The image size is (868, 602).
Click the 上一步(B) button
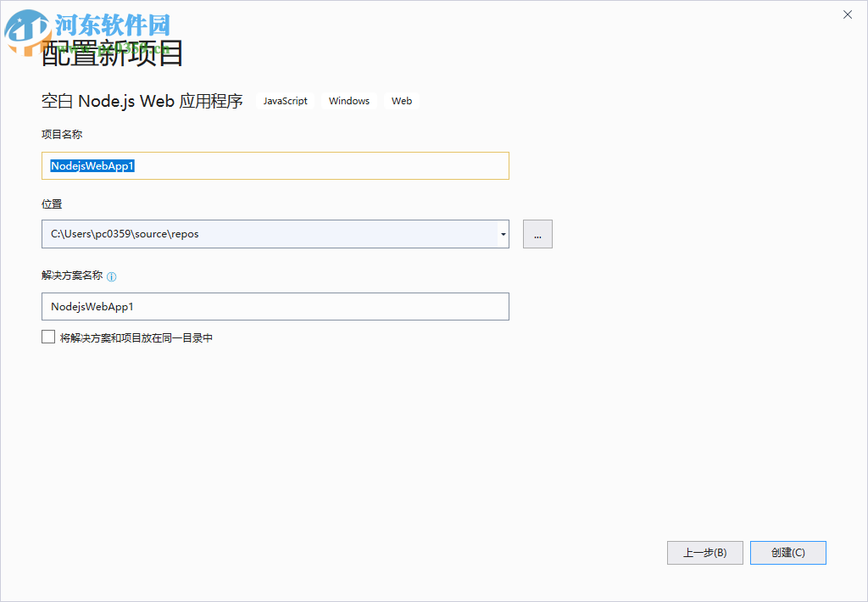point(704,552)
